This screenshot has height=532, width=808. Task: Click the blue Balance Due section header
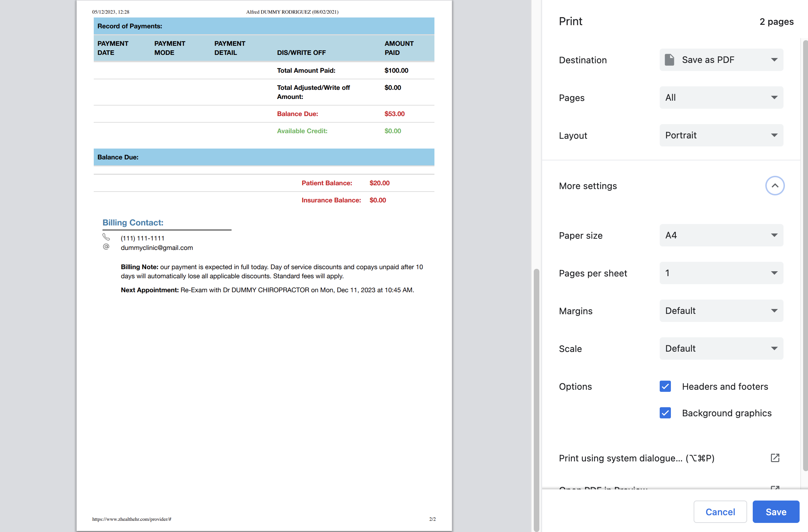(x=264, y=157)
